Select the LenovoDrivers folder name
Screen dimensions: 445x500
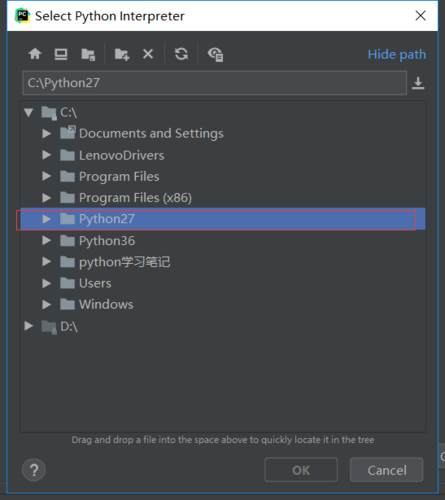[x=122, y=155]
